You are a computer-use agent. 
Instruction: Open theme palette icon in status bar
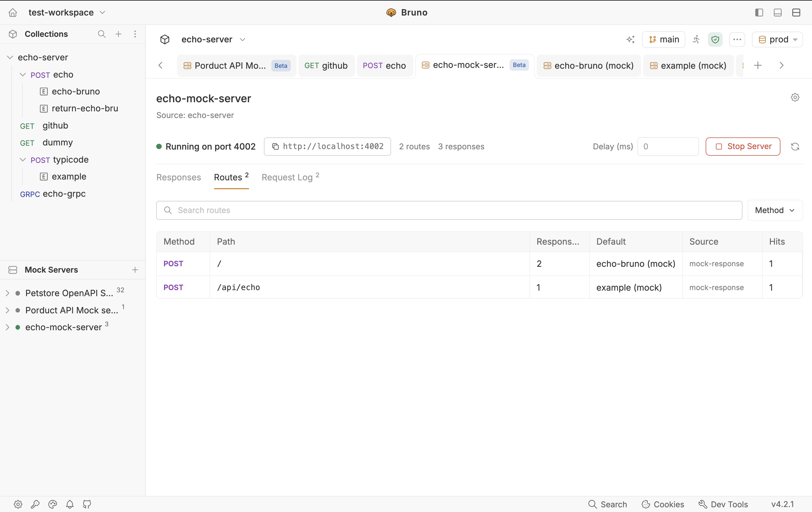click(53, 504)
